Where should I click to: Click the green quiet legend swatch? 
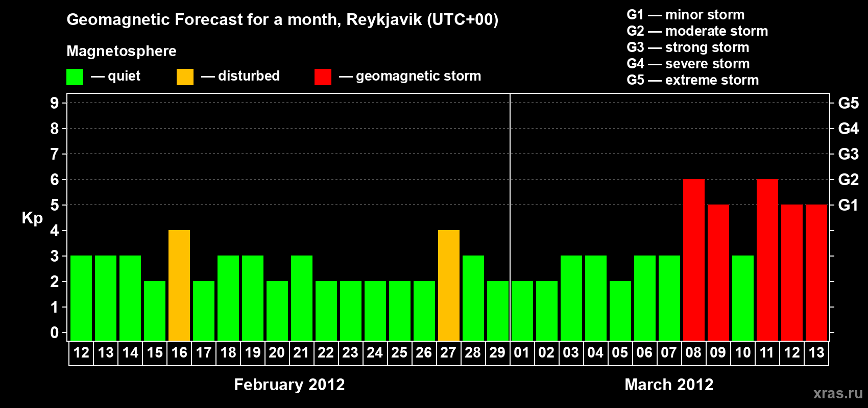[75, 77]
